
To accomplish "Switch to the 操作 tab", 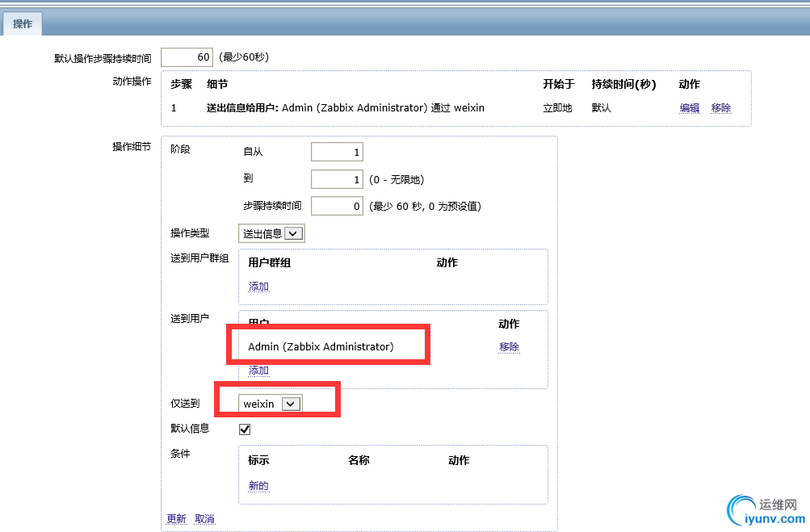I will [23, 23].
